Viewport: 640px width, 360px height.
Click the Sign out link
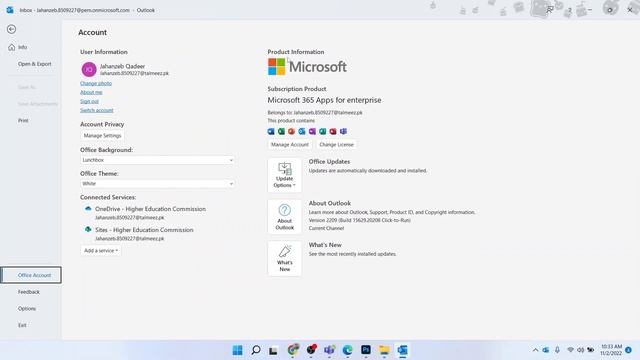click(89, 101)
